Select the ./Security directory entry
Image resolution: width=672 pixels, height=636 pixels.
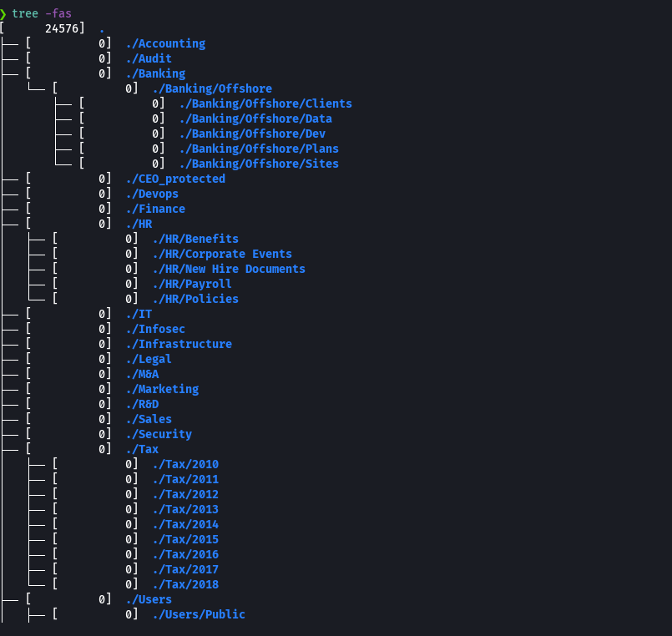(x=159, y=434)
